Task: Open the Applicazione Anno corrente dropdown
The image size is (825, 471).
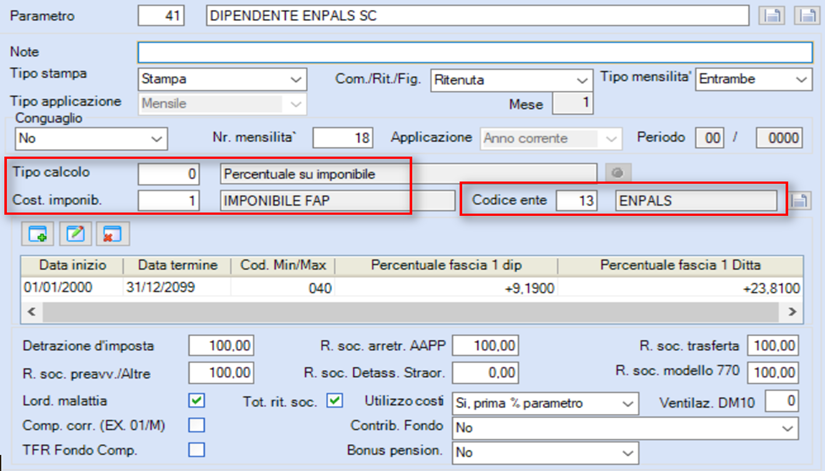Action: (x=551, y=139)
